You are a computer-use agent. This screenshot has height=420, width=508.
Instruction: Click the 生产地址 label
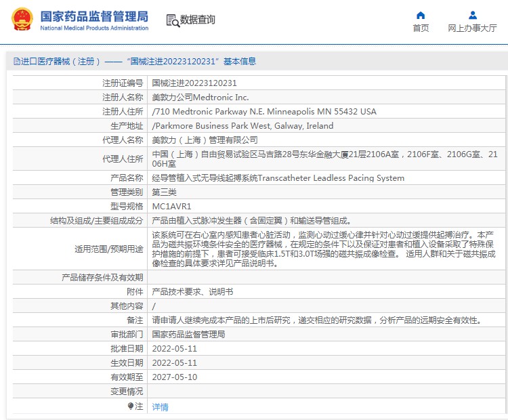[x=127, y=126]
